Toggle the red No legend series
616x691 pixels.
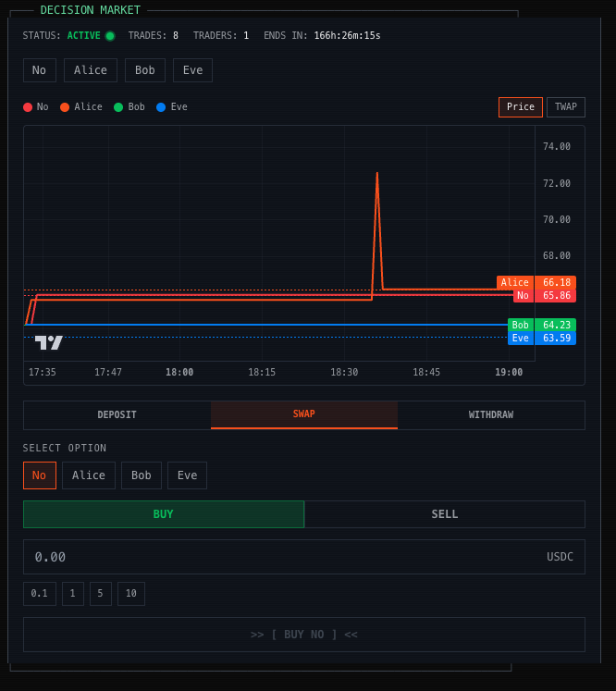click(36, 107)
